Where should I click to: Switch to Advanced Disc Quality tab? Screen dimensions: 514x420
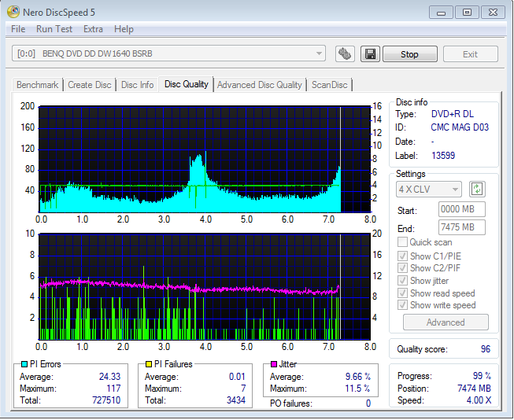tap(259, 85)
